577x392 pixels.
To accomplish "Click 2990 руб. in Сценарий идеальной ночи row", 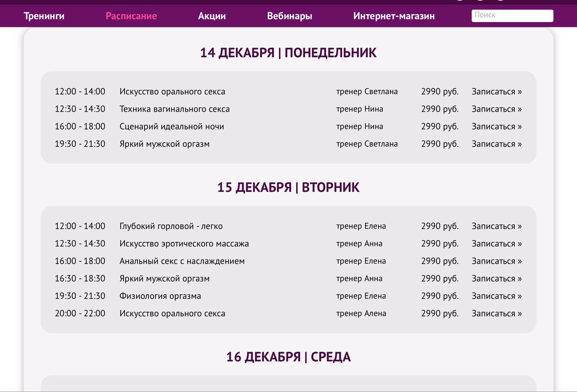I will pyautogui.click(x=440, y=127).
